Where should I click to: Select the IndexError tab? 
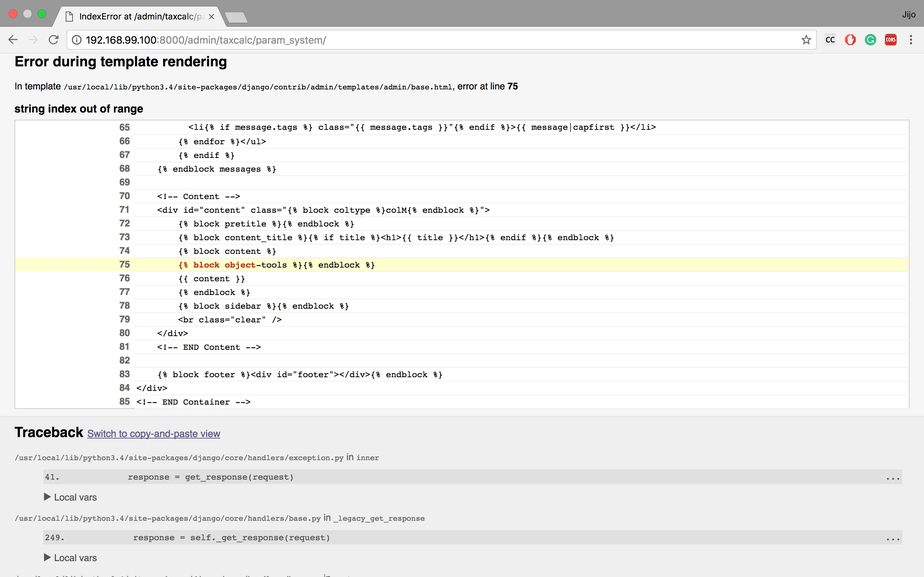[x=138, y=17]
